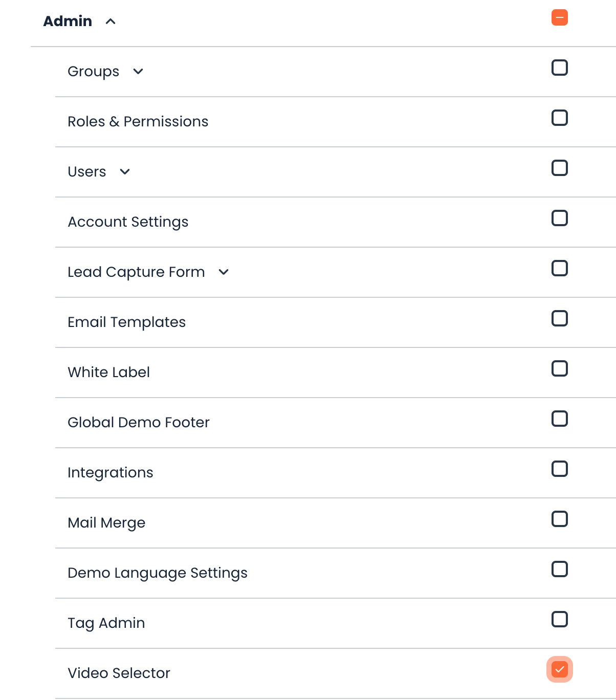Toggle the Admin indeterminate checkbox
The height and width of the screenshot is (700, 616).
(560, 18)
